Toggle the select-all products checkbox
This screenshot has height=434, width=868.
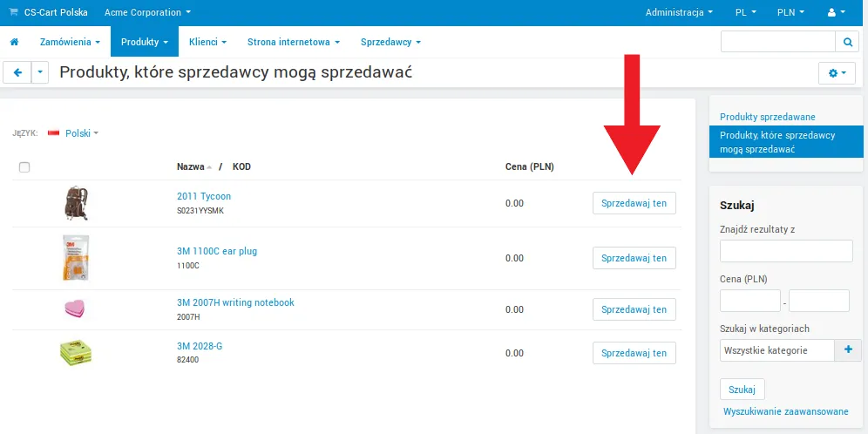[x=24, y=166]
